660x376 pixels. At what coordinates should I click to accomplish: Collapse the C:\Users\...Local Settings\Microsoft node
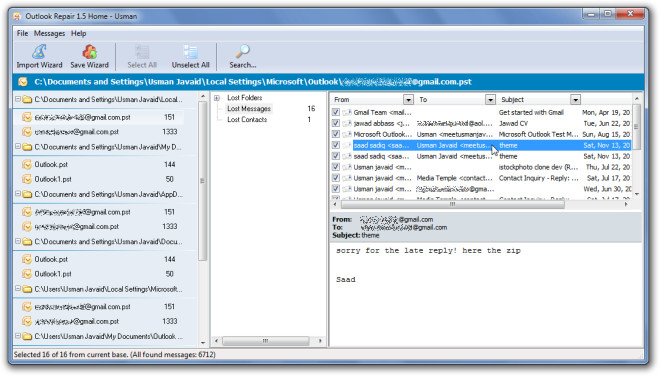pyautogui.click(x=18, y=289)
